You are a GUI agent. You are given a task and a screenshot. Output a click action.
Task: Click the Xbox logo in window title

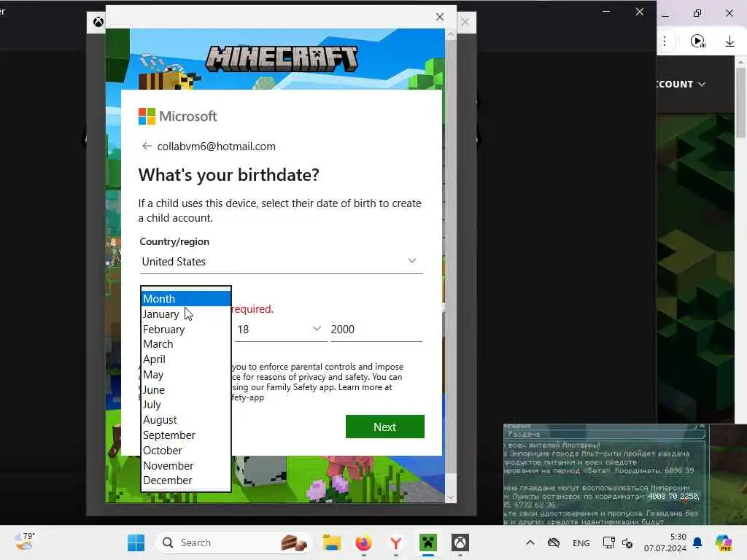point(98,22)
